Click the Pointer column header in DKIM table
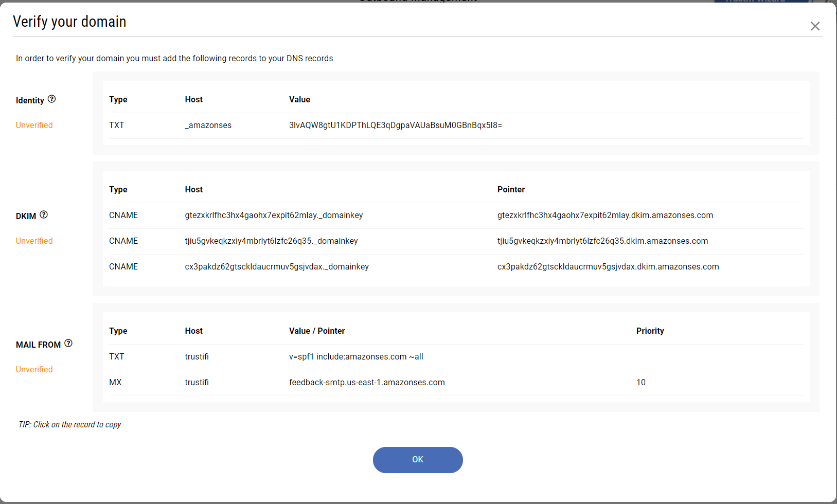 [x=511, y=189]
